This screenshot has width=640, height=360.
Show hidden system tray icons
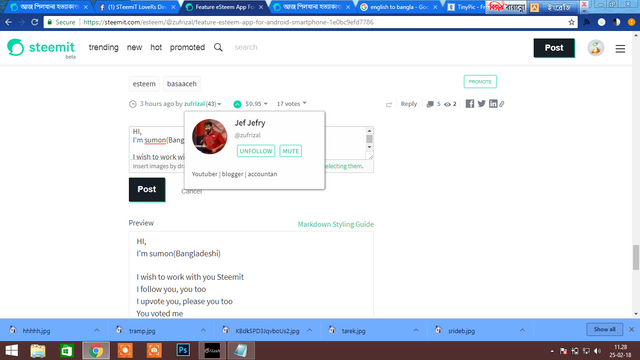click(552, 351)
